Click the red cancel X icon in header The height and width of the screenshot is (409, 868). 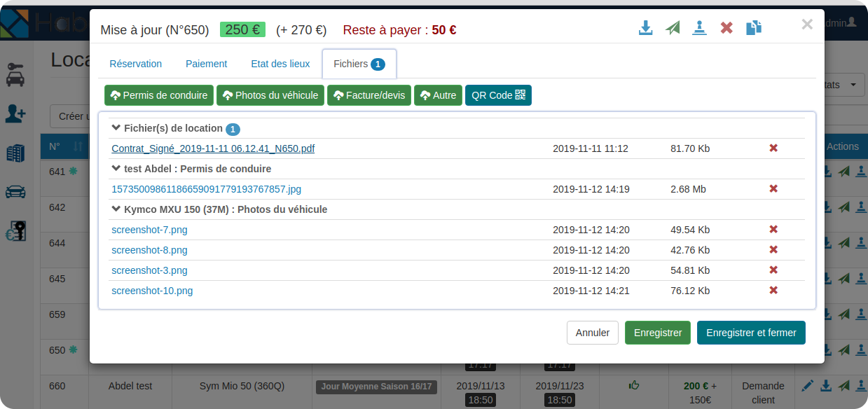(x=726, y=28)
